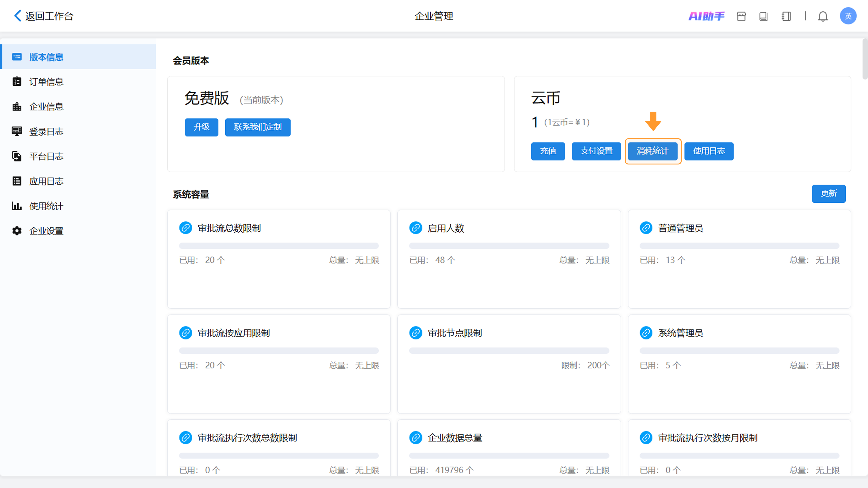Viewport: 868px width, 488px height.
Task: Open 使用统计 in the sidebar
Action: (x=78, y=206)
